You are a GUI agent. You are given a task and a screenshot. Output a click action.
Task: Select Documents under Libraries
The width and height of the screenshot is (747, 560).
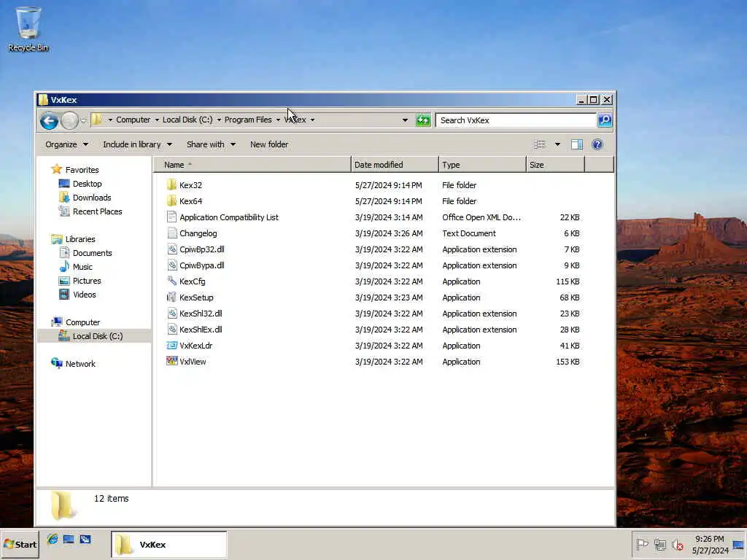[86, 253]
